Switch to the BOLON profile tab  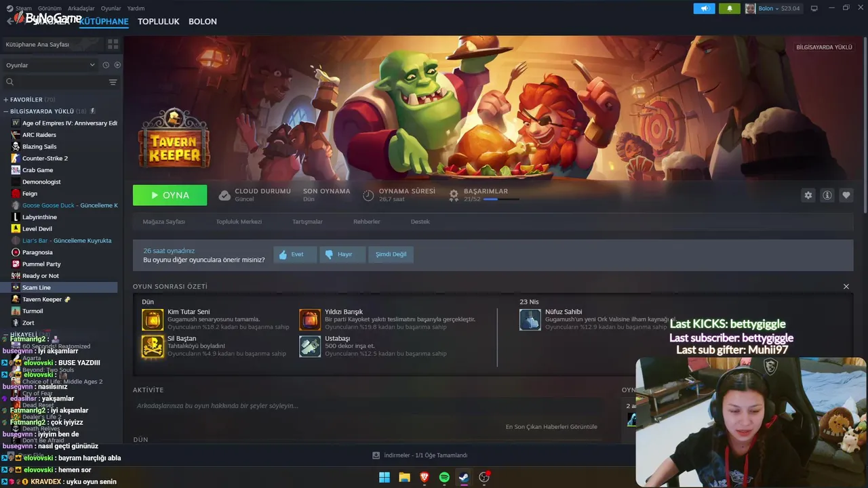[x=203, y=22]
